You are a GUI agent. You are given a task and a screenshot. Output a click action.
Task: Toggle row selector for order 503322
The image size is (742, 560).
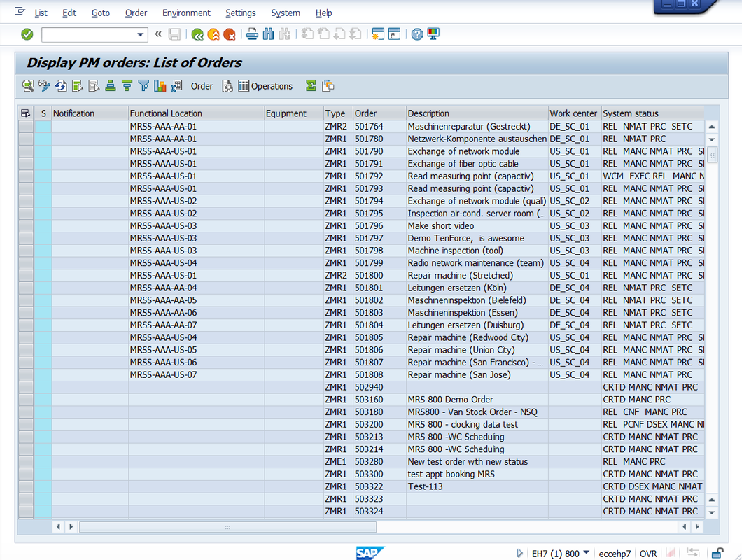tap(26, 486)
